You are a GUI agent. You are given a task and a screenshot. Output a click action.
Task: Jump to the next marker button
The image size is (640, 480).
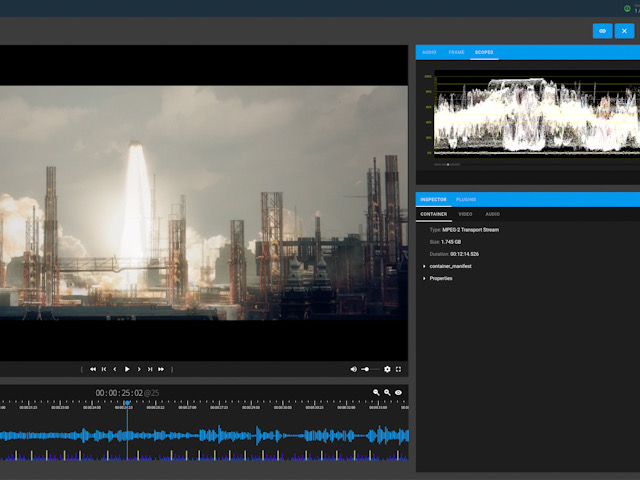coord(150,369)
